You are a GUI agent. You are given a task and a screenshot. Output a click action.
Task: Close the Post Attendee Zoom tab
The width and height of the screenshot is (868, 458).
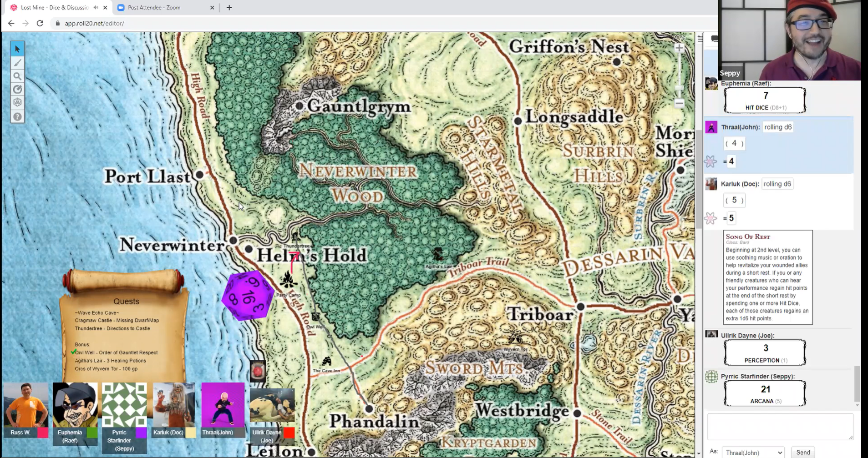(x=212, y=8)
